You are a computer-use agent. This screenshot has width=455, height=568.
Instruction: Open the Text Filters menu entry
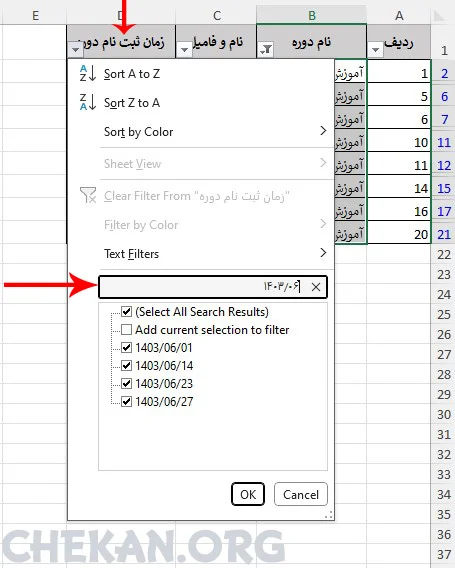coord(200,254)
